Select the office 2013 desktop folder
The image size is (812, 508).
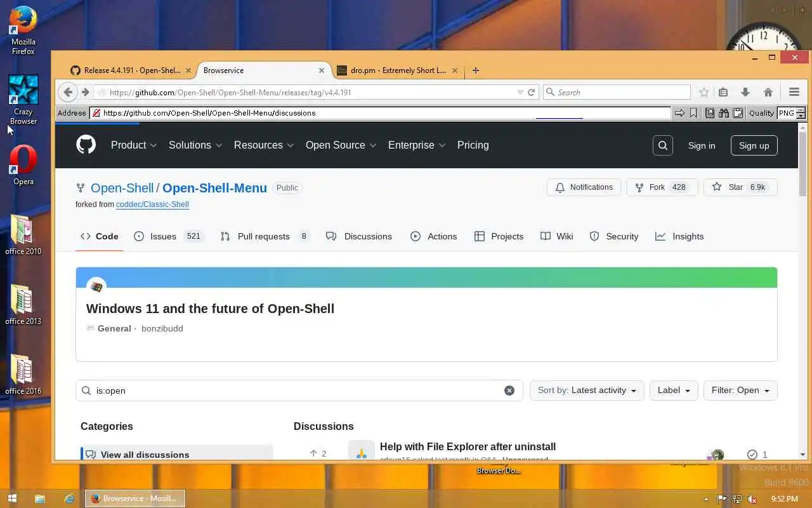[23, 304]
